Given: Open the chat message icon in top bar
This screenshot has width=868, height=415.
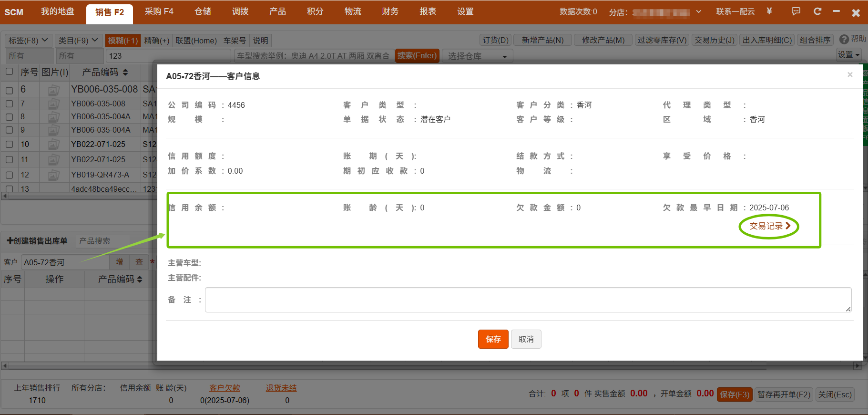Looking at the screenshot, I should pos(796,11).
